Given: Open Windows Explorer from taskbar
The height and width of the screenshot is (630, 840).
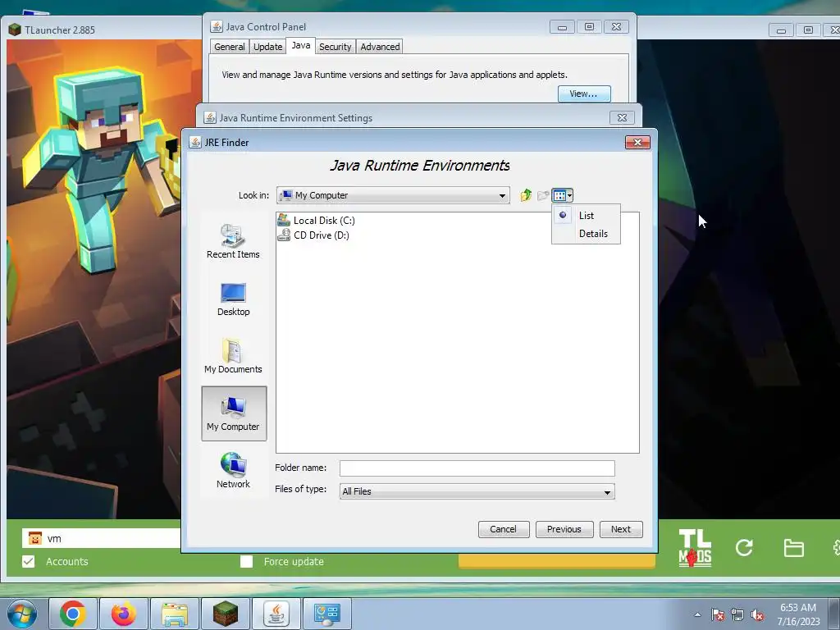Looking at the screenshot, I should click(175, 614).
